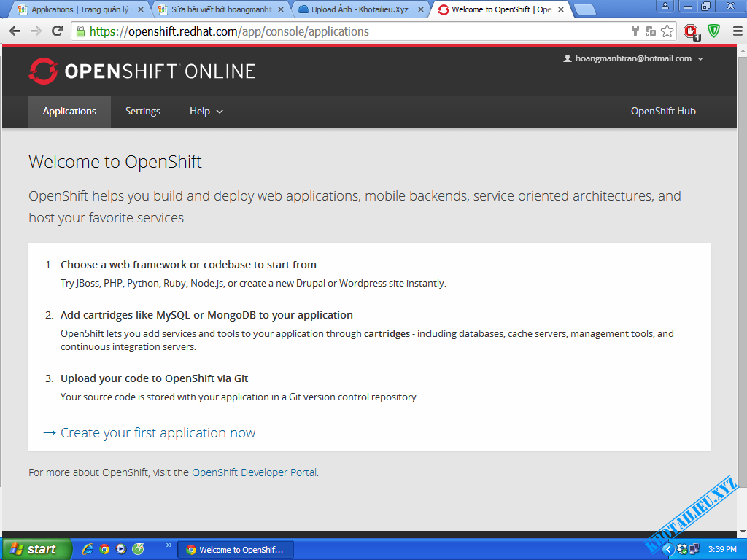Click the green shield extension icon
The width and height of the screenshot is (747, 560).
coord(714,31)
